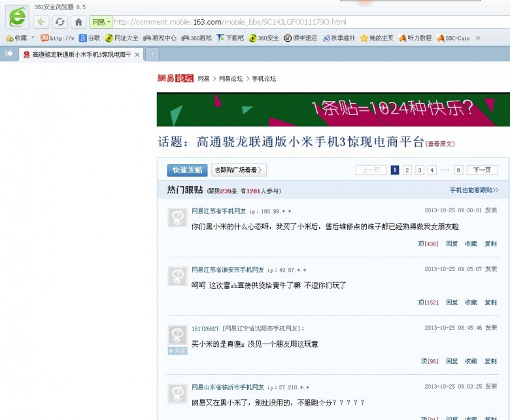Open the 151726827 user link
Image resolution: width=510 pixels, height=420 pixels.
click(x=205, y=329)
